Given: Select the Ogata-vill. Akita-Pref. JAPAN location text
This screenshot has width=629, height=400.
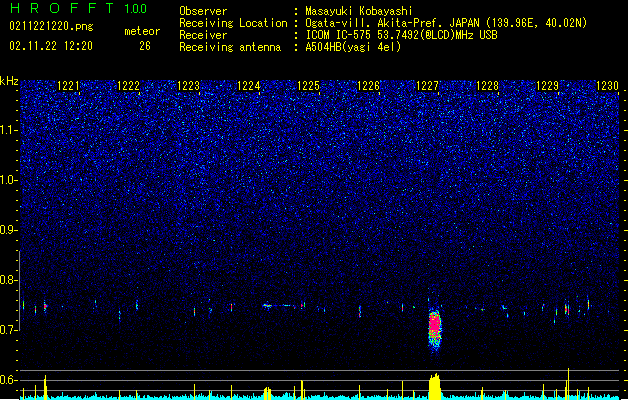Looking at the screenshot, I should click(446, 23).
